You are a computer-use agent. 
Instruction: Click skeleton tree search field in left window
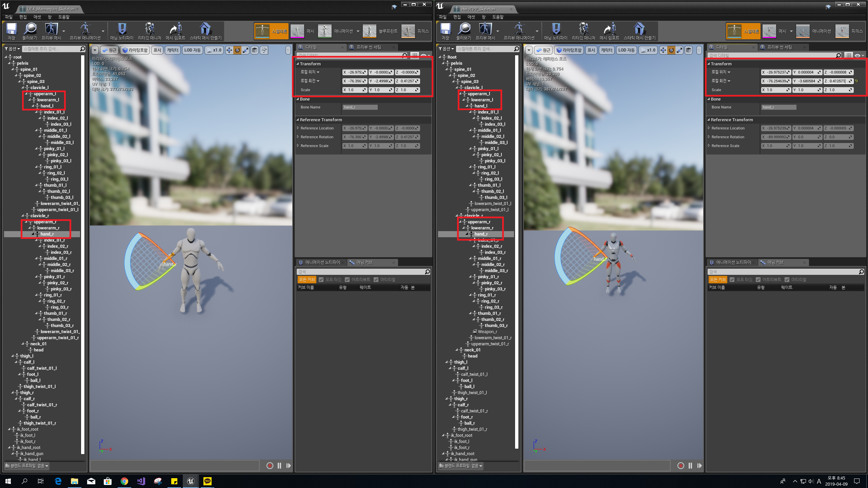click(x=51, y=49)
